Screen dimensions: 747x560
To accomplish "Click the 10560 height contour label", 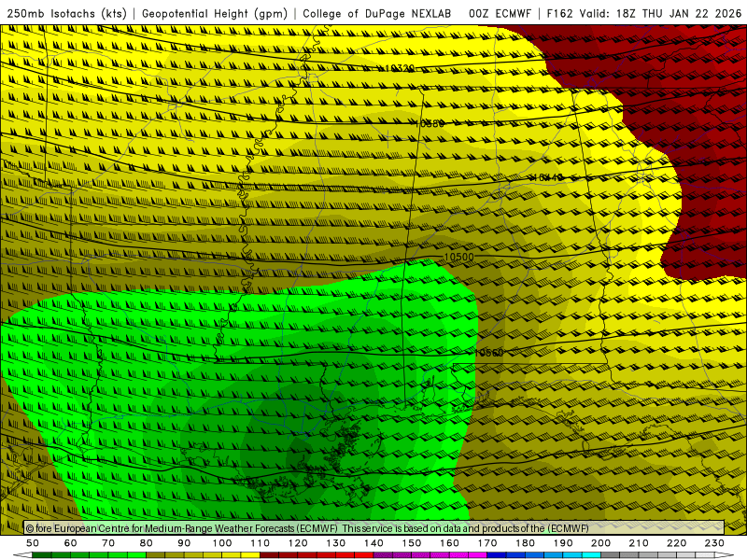I will [488, 353].
